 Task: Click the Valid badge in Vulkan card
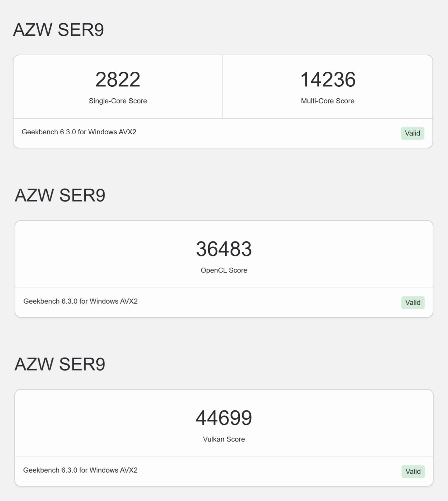tap(413, 472)
